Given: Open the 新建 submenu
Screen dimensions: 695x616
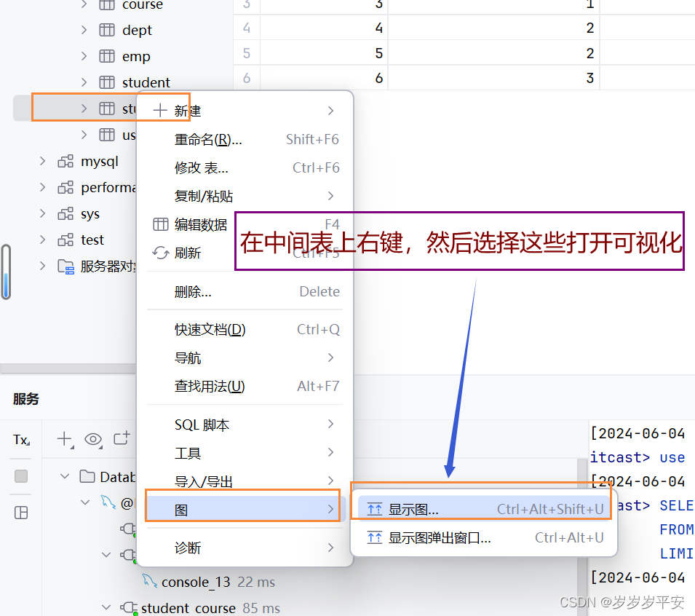Looking at the screenshot, I should tap(245, 111).
